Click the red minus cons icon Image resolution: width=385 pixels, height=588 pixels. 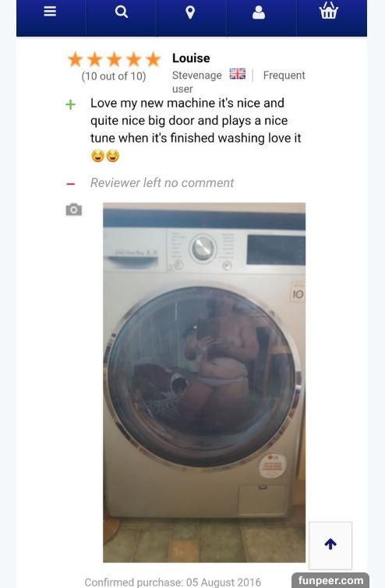[71, 184]
